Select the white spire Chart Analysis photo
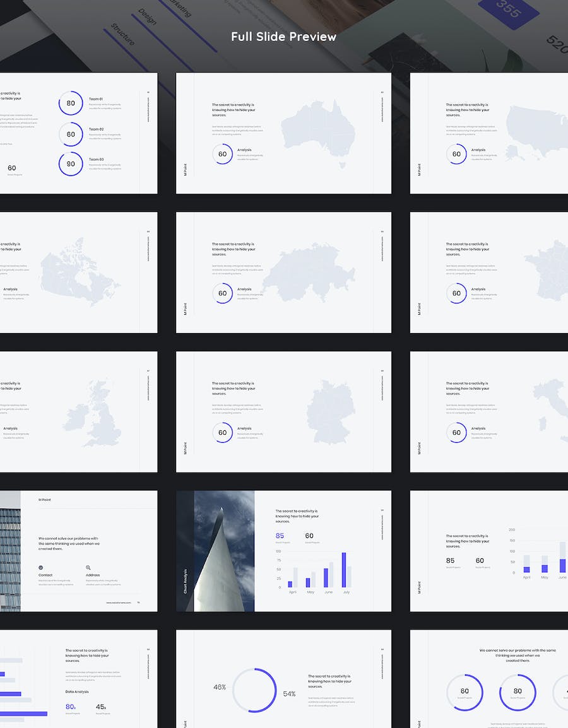 coord(223,551)
